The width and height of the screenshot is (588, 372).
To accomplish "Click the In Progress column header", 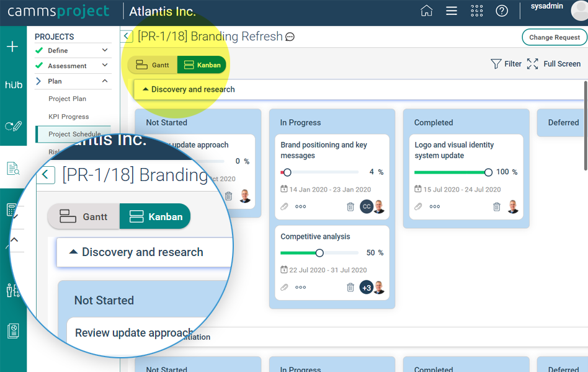I will (300, 123).
